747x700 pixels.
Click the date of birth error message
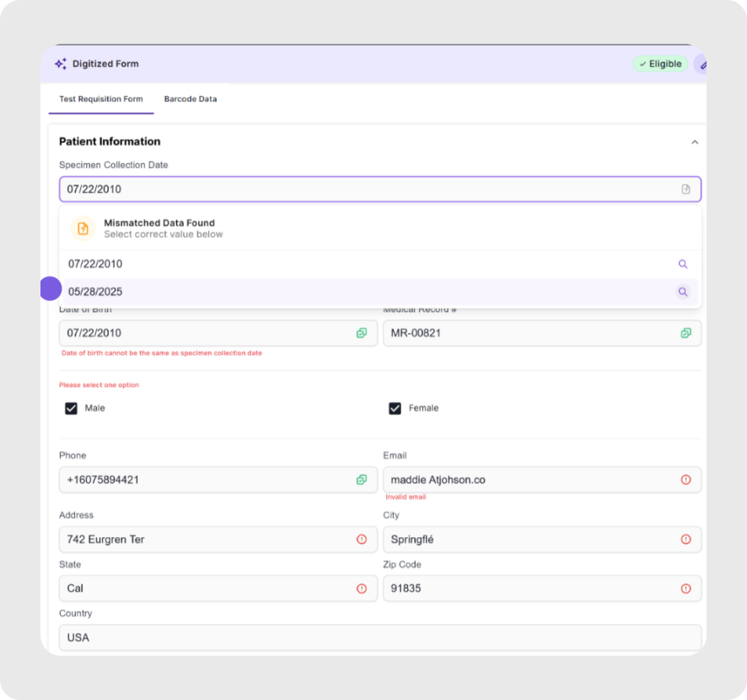(162, 353)
